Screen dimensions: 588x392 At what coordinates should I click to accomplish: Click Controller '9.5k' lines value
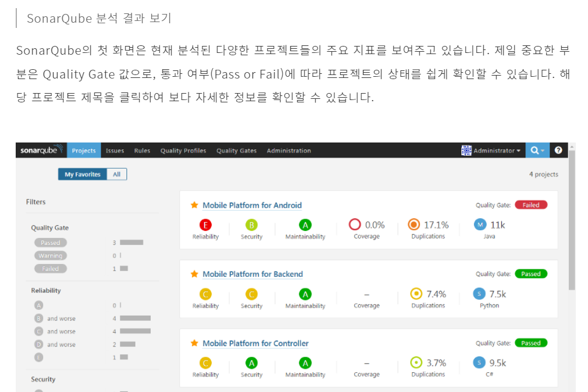pyautogui.click(x=498, y=363)
